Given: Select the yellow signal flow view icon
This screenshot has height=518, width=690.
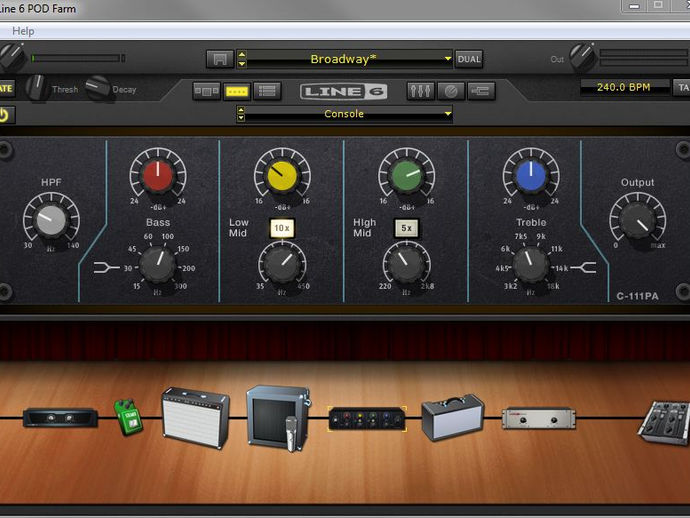Looking at the screenshot, I should [x=237, y=91].
